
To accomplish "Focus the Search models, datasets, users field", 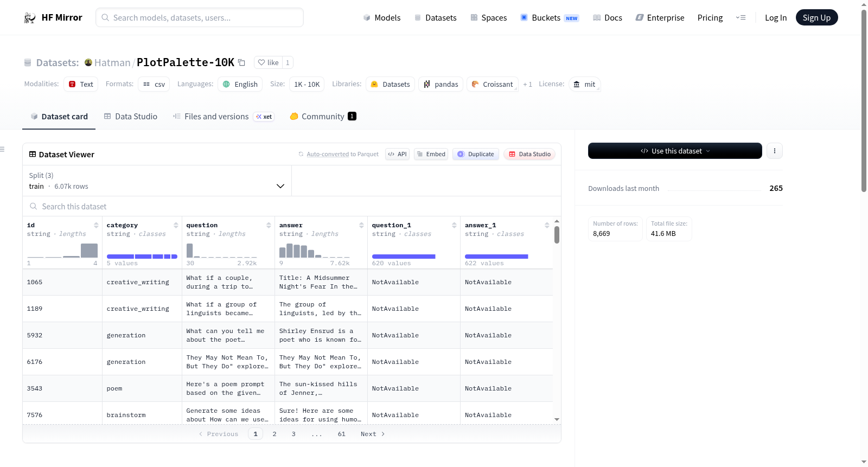I will 200,17.
